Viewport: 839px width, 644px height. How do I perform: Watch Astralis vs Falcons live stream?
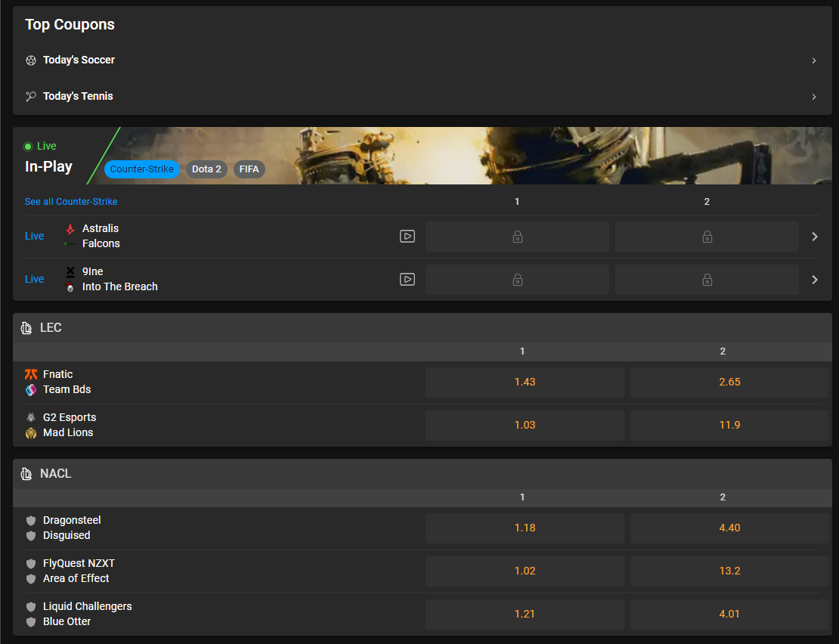click(407, 237)
